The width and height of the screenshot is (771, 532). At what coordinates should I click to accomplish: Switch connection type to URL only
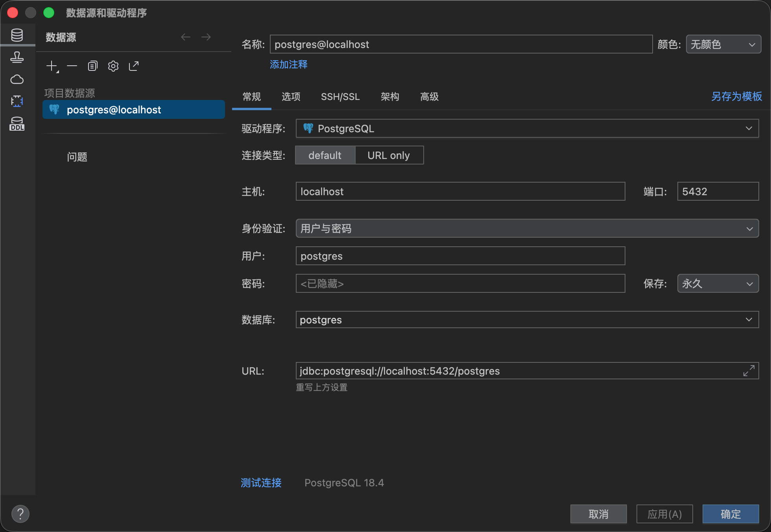pyautogui.click(x=389, y=155)
